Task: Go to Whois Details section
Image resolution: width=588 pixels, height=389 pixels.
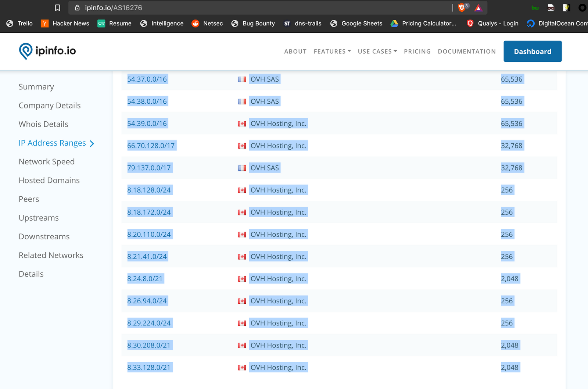Action: pyautogui.click(x=43, y=124)
